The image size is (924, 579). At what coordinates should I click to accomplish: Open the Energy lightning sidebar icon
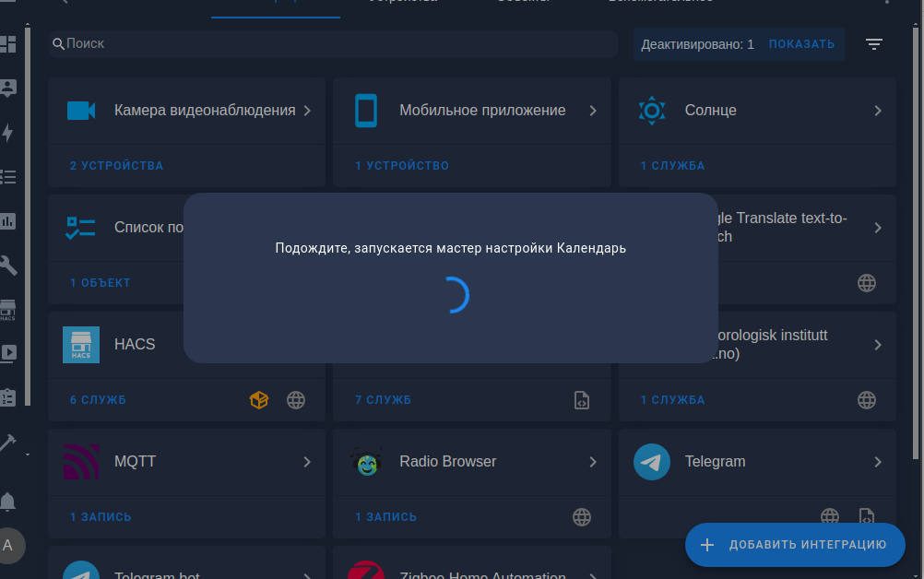click(7, 133)
